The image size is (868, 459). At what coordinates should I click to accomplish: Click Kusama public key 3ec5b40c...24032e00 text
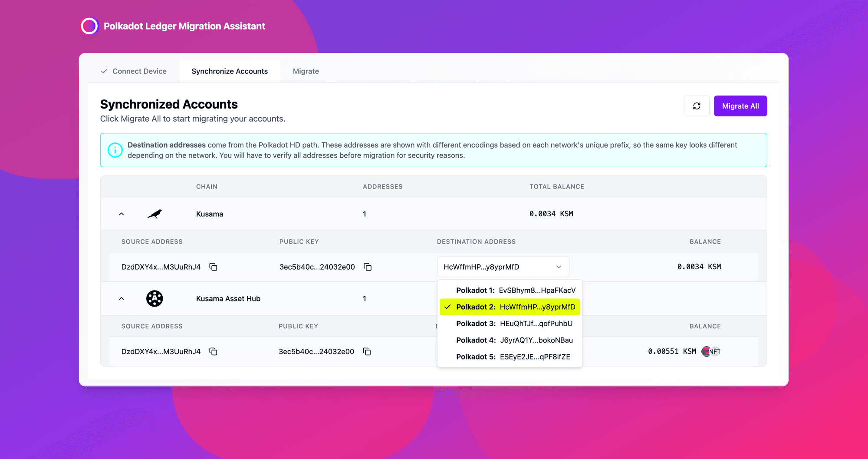tap(317, 267)
